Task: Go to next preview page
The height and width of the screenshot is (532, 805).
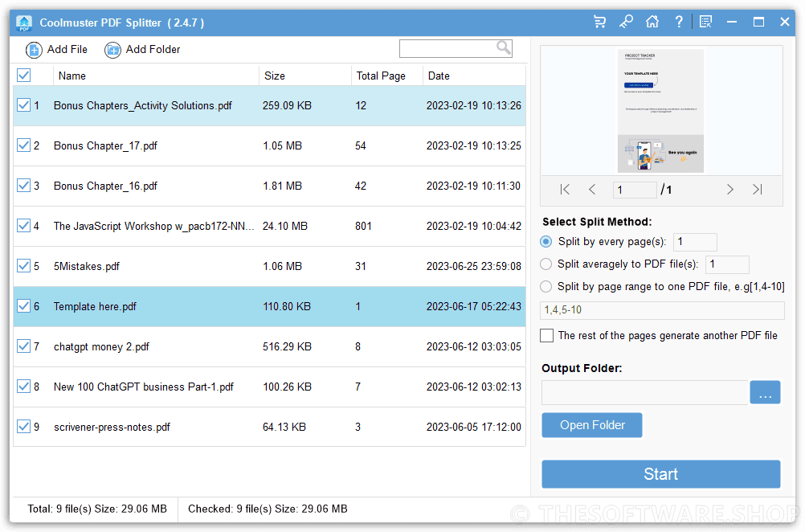Action: click(x=729, y=190)
